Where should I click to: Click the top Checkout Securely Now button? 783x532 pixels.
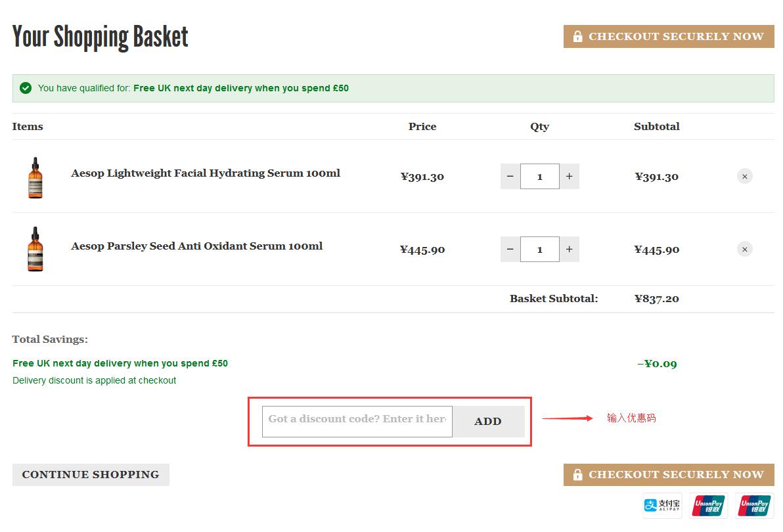point(669,37)
